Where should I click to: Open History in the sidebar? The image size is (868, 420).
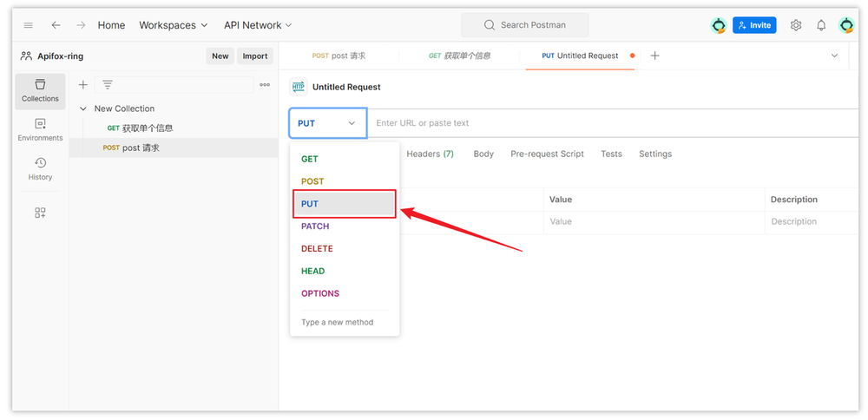(x=40, y=169)
